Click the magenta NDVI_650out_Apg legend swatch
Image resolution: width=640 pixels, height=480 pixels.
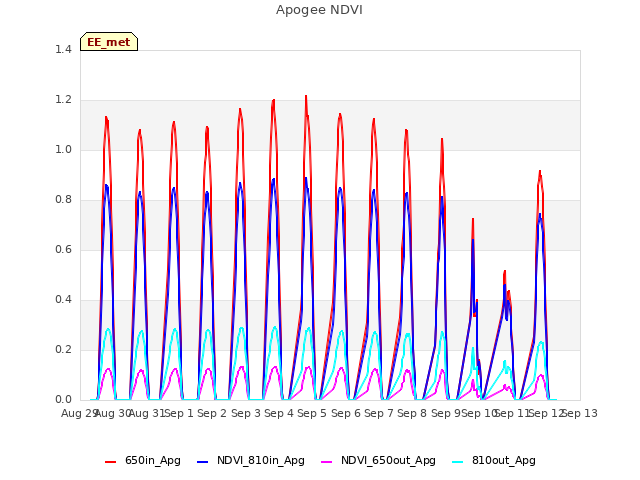(327, 462)
